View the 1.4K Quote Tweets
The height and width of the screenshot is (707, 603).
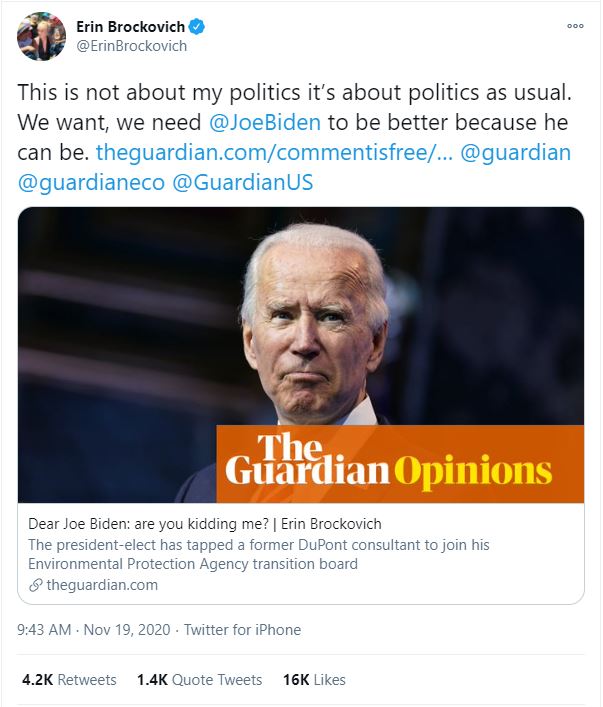(199, 680)
